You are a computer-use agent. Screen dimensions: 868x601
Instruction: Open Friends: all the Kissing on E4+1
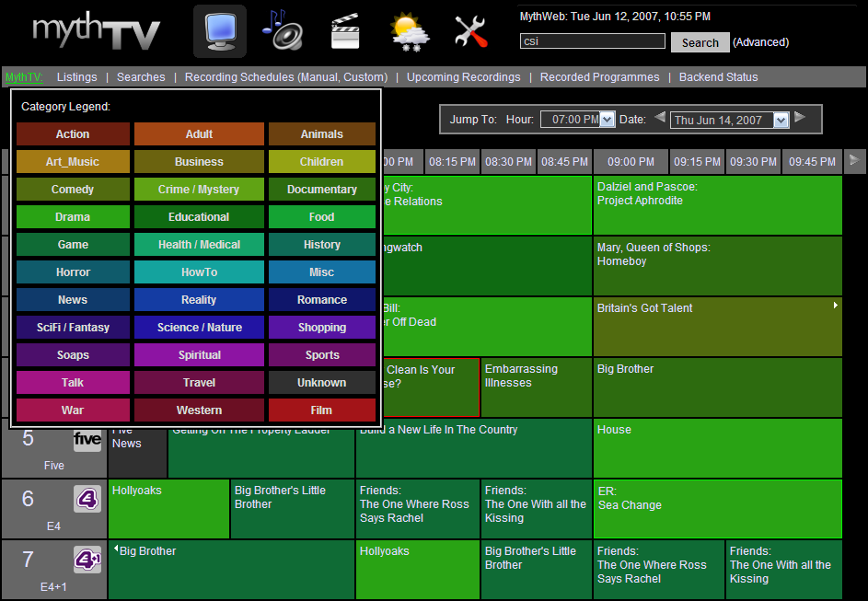(x=784, y=570)
